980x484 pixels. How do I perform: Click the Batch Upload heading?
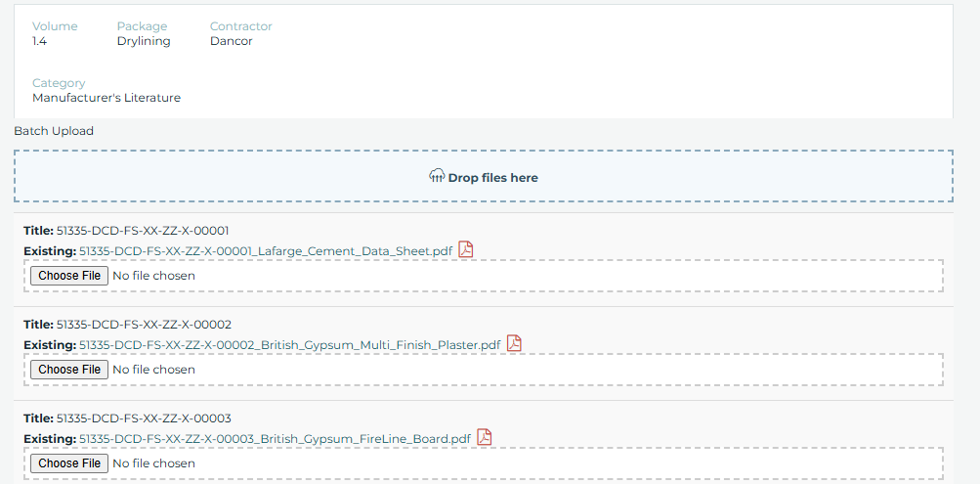[54, 131]
